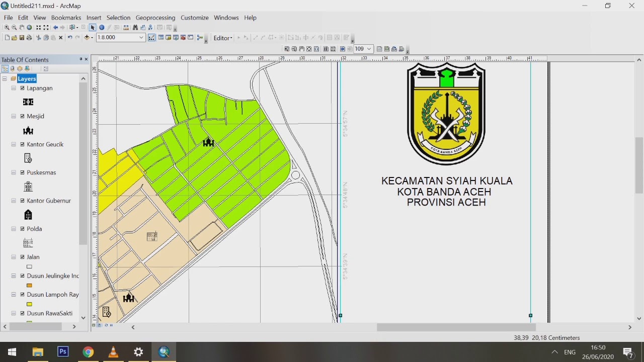Toggle Kantor Gubernur layer visibility
Screen dimensions: 644x362
22,201
